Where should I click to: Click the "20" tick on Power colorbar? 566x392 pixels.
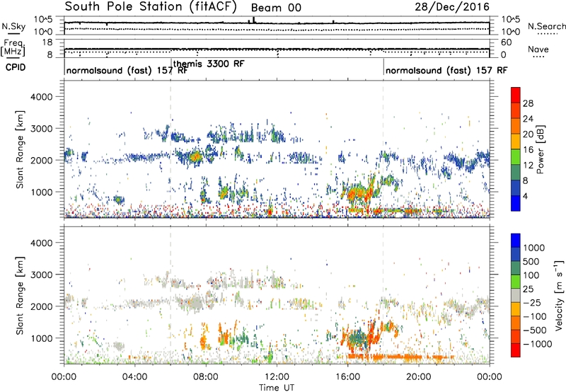[528, 134]
